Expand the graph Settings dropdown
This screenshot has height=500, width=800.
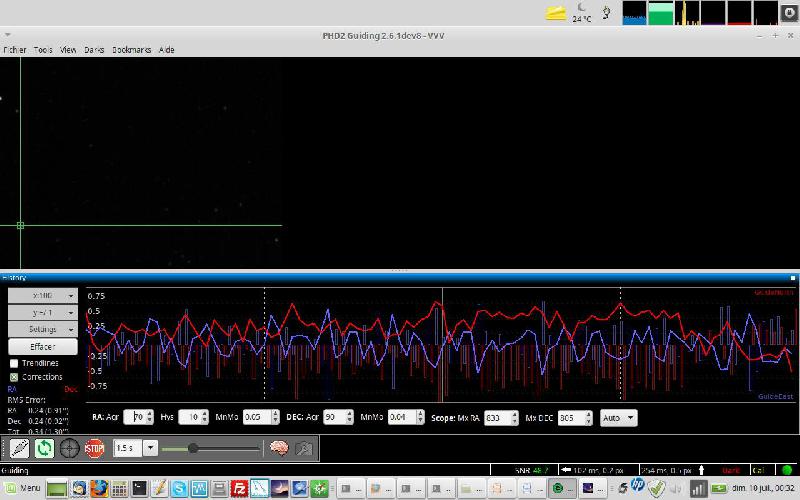43,329
